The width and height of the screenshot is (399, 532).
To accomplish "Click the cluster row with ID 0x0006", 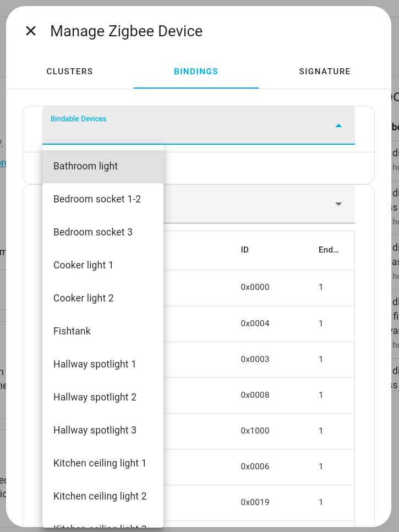I will [x=255, y=467].
